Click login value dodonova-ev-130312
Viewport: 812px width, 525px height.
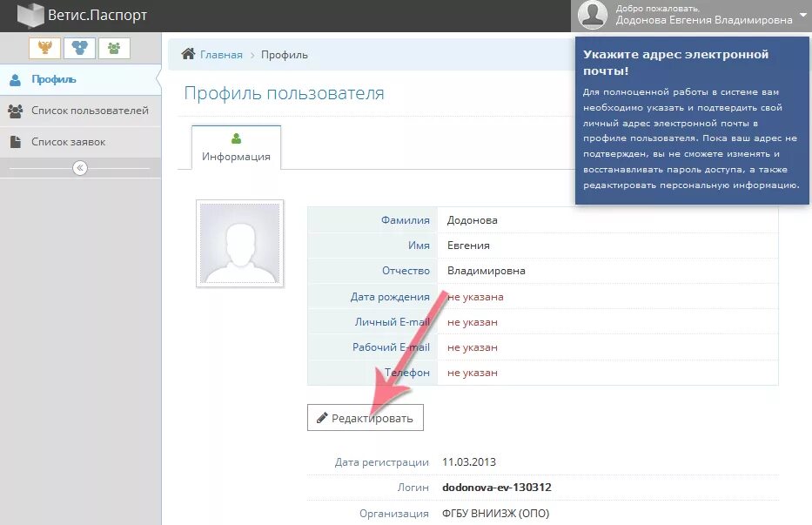pyautogui.click(x=497, y=488)
